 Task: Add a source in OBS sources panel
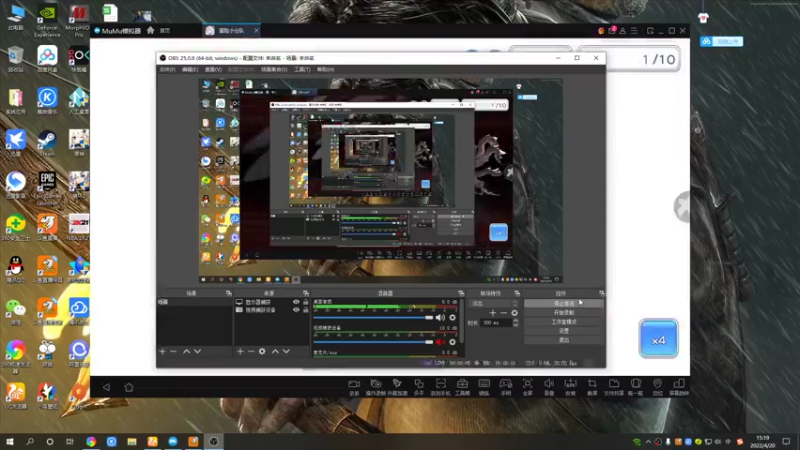click(240, 352)
